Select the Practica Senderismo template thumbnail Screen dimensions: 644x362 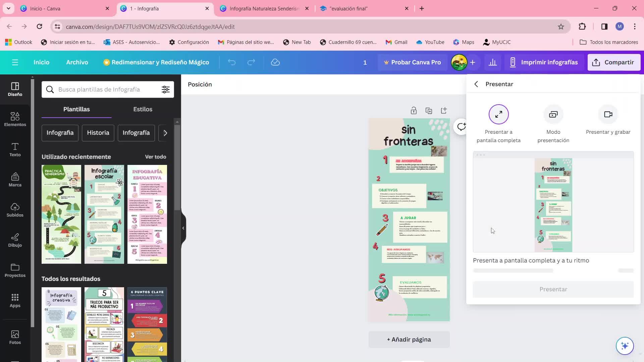(61, 214)
